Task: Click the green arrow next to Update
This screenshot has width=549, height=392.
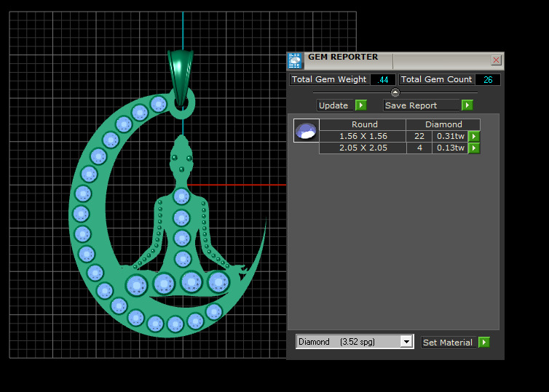Action: [x=360, y=105]
